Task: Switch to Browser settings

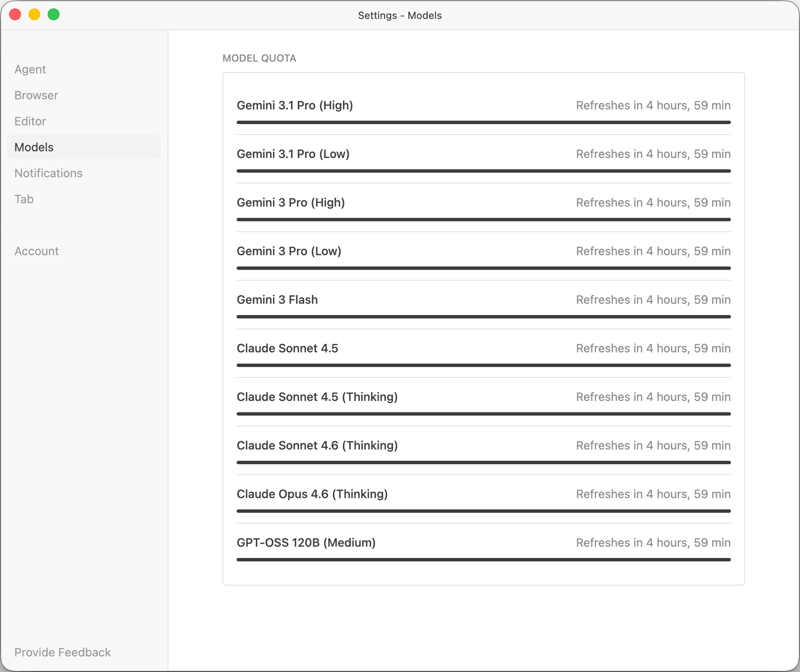Action: coord(36,95)
